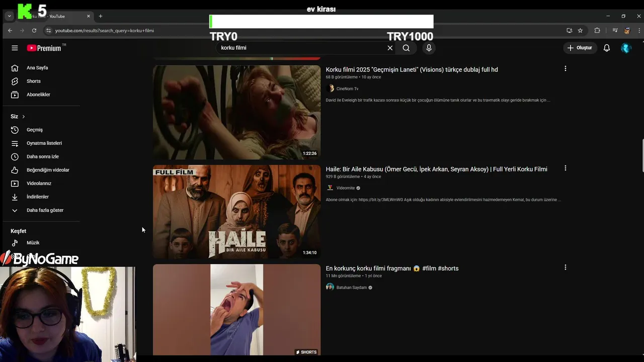Clear the search box with the X icon
This screenshot has width=644, height=362.
[x=390, y=48]
